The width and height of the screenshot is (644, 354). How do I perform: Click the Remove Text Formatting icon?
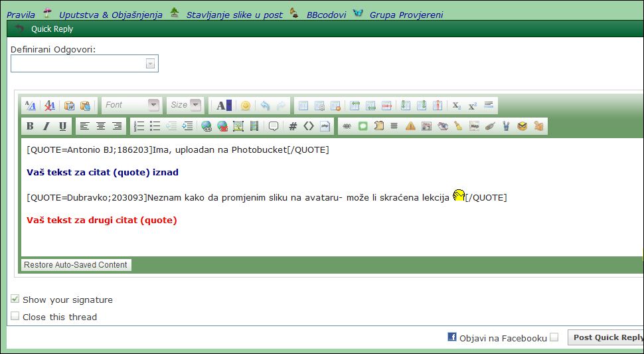(50, 106)
